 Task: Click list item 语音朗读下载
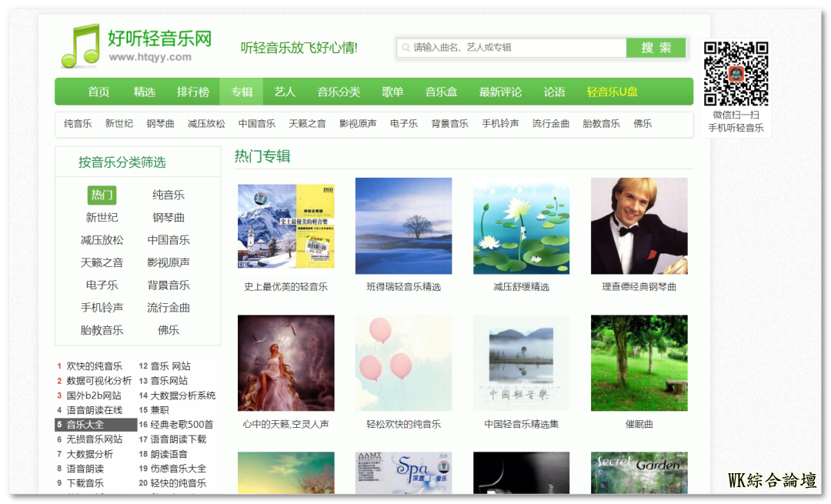pos(179,439)
